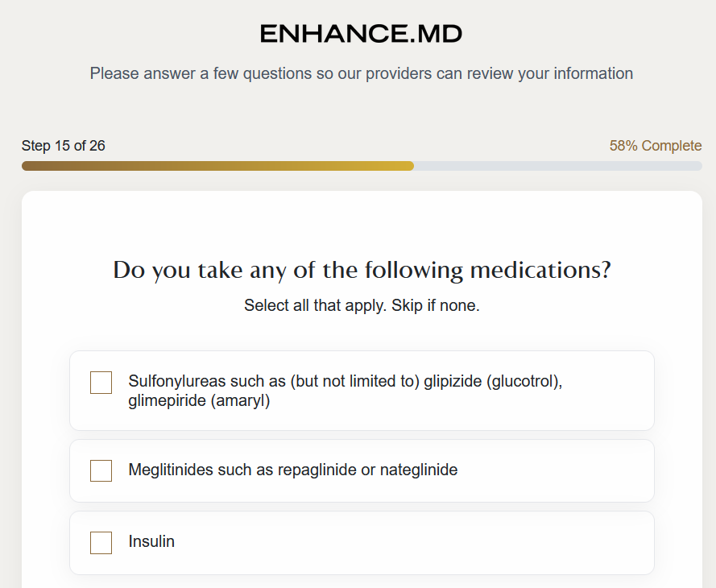Select the "Meglitinides such as repaglinide" label text
The image size is (716, 588).
coord(242,470)
